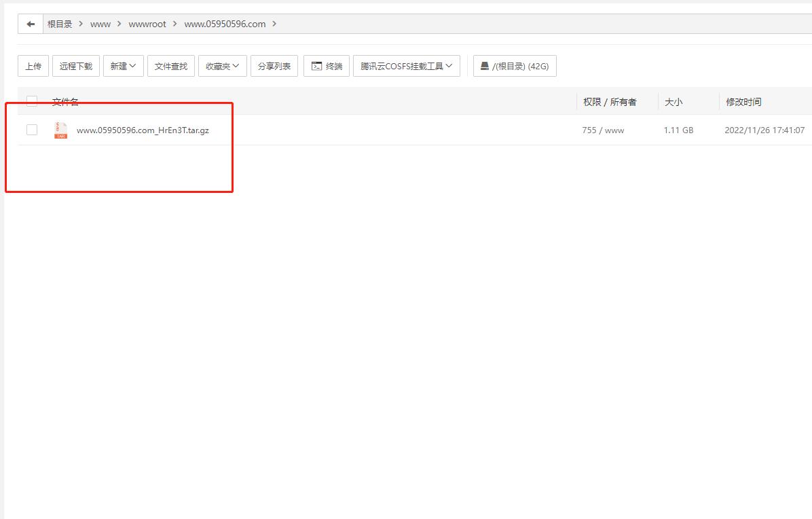
Task: Expand chevron after www breadcrumb
Action: point(119,24)
